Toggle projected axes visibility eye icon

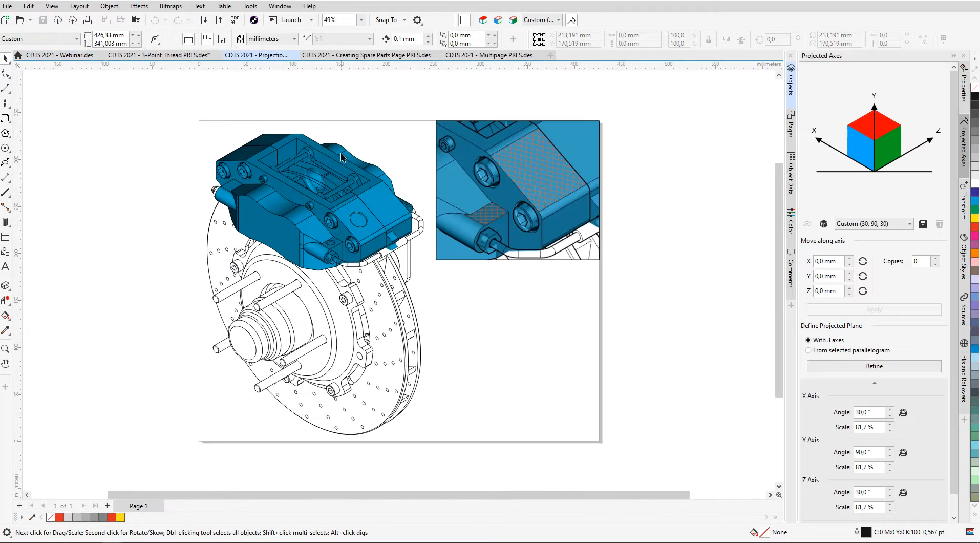(x=807, y=224)
